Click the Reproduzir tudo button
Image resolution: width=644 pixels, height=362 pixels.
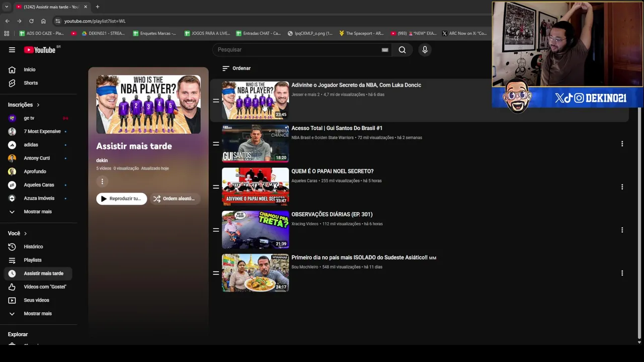coord(122,199)
